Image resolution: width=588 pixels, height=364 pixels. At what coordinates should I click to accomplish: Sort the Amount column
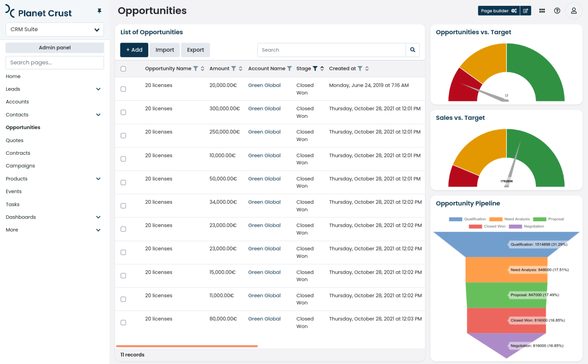241,69
